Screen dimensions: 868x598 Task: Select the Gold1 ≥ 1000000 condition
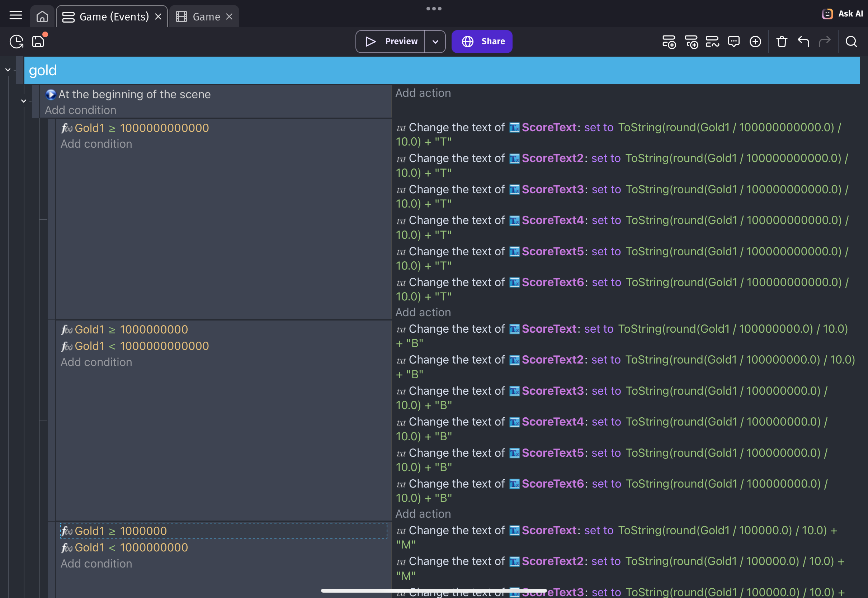click(x=121, y=531)
